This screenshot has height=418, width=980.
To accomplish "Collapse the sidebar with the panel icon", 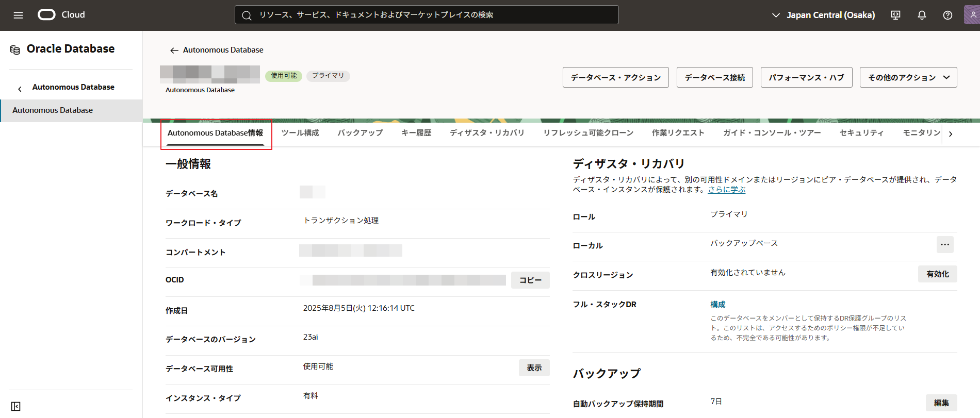I will tap(16, 407).
